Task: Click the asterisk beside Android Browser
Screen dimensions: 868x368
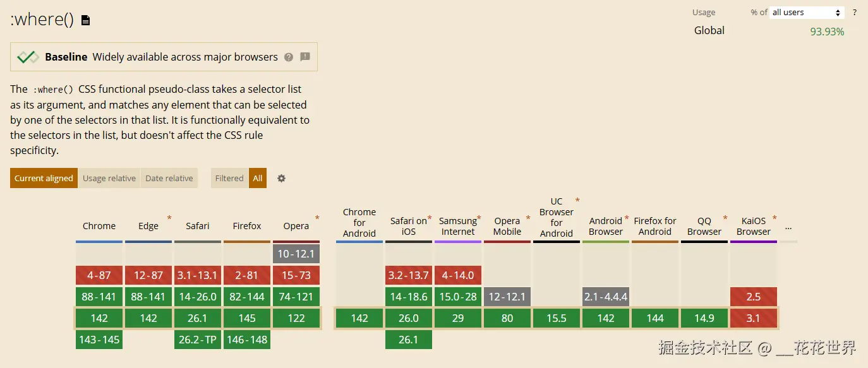Action: [627, 218]
